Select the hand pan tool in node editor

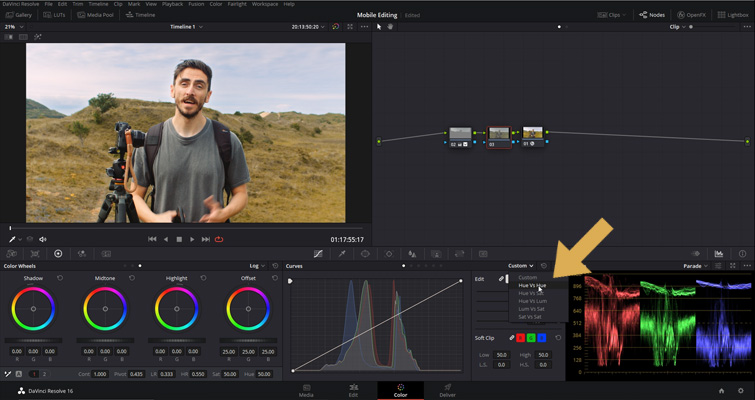(390, 27)
